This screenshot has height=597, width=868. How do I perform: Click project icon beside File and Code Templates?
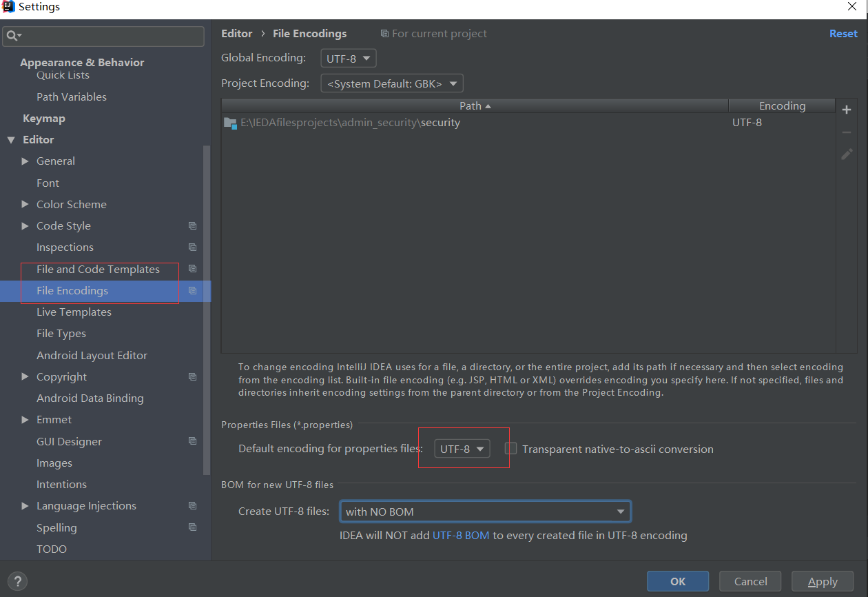[x=192, y=269]
